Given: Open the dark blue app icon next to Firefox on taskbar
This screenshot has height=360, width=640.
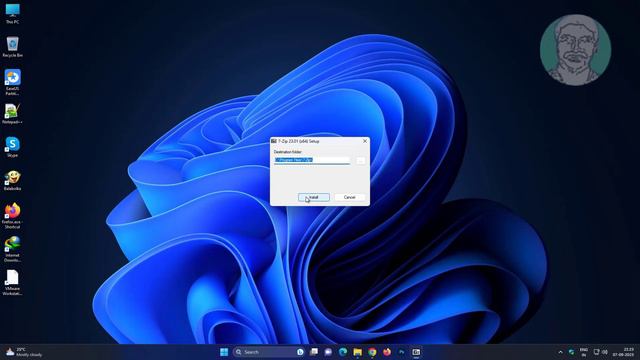Looking at the screenshot, I should (x=402, y=352).
